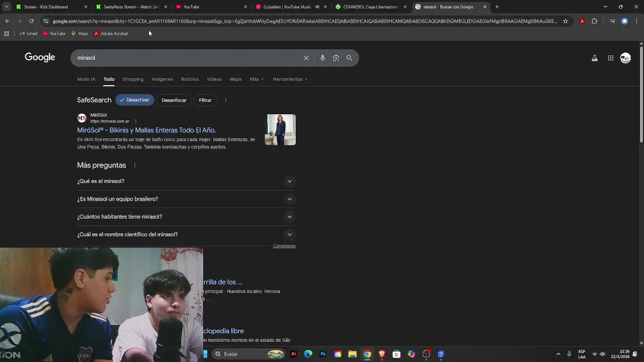The height and width of the screenshot is (362, 644).
Task: Start voice search with the microphone icon
Action: pos(323,58)
